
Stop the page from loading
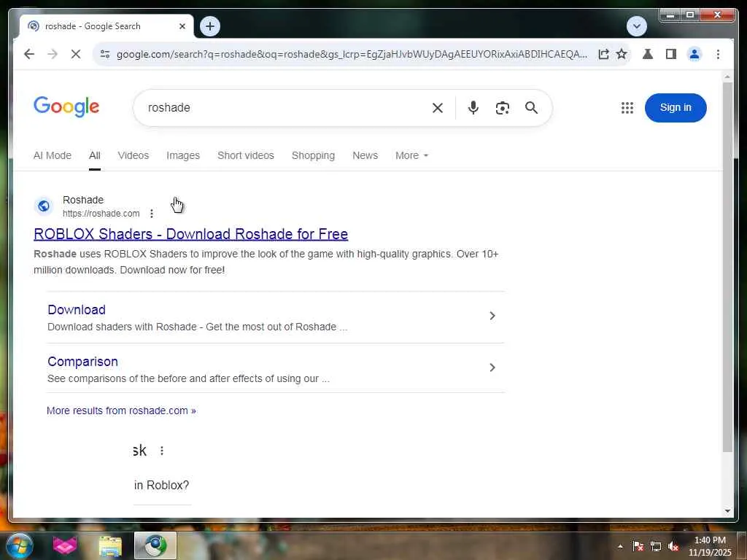76,54
